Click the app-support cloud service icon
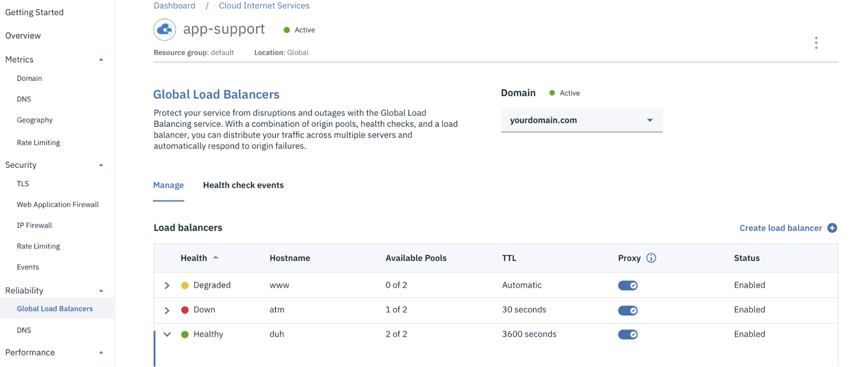868x367 pixels. point(165,30)
